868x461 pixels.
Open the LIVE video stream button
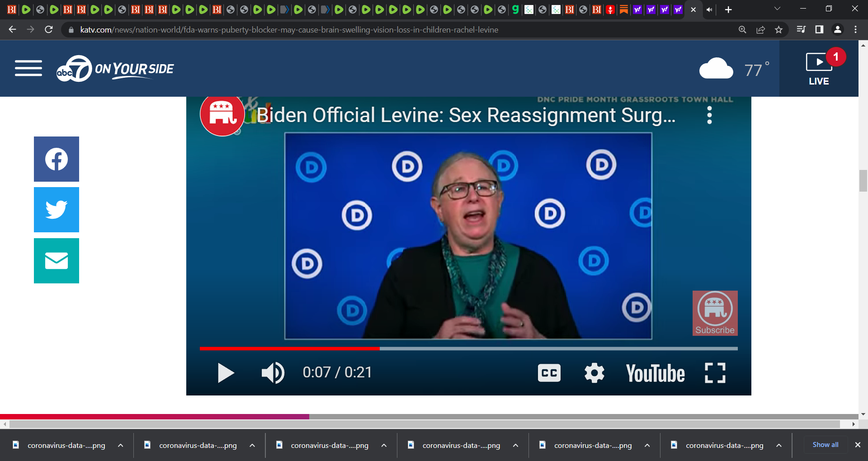pyautogui.click(x=819, y=68)
